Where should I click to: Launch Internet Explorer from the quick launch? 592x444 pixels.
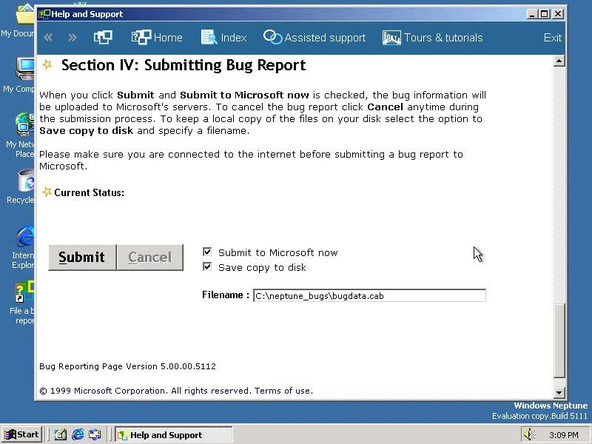[x=78, y=435]
